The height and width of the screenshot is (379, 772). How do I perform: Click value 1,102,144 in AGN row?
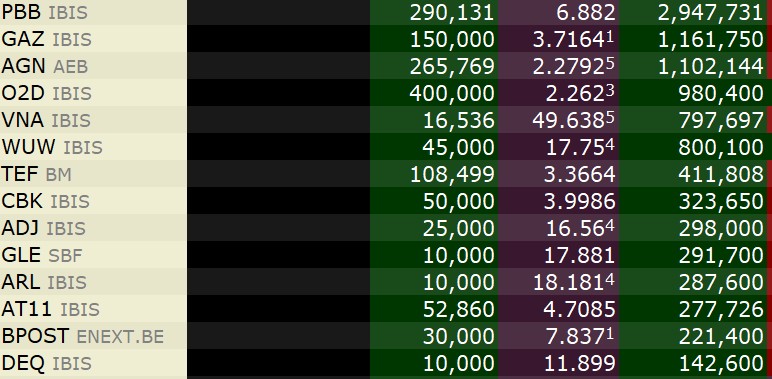coord(710,66)
